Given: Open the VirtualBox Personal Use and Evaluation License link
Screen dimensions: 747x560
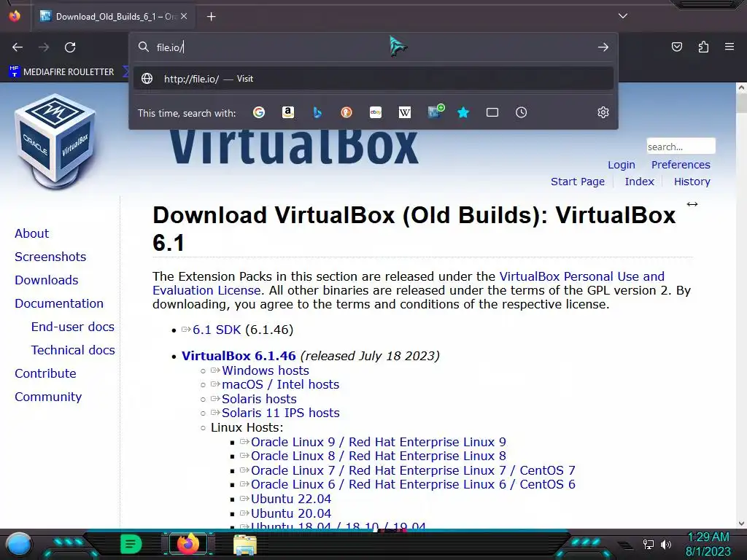Looking at the screenshot, I should (x=581, y=276).
